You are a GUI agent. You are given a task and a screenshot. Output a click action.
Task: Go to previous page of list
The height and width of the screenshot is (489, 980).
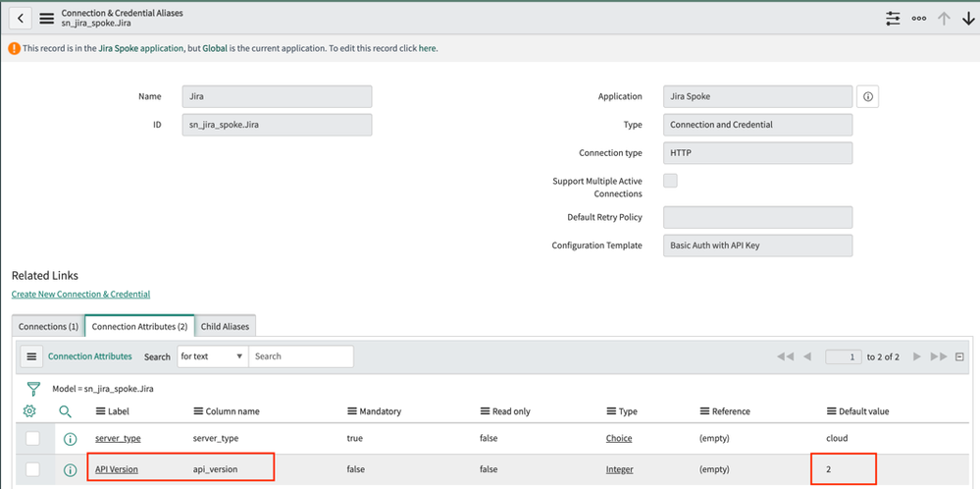[x=807, y=356]
